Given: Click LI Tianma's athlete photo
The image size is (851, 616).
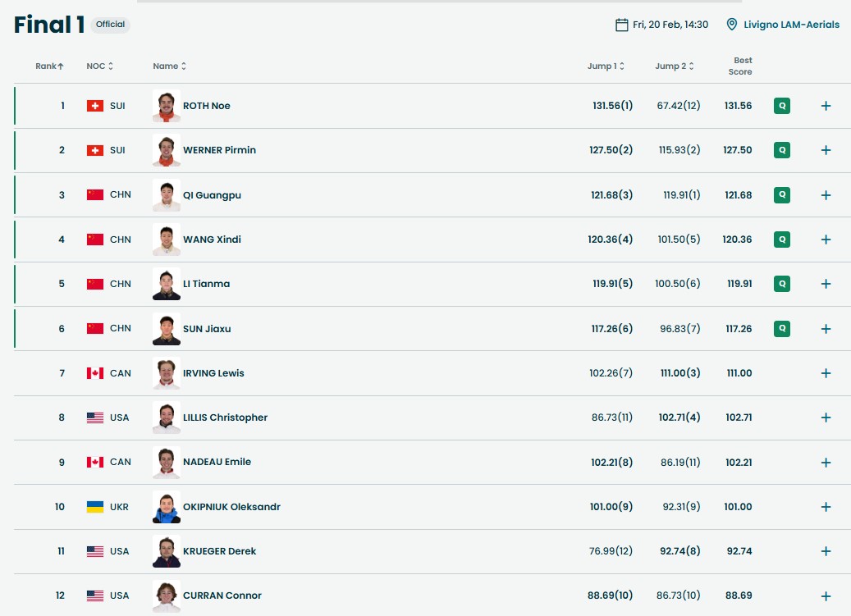Looking at the screenshot, I should [167, 284].
